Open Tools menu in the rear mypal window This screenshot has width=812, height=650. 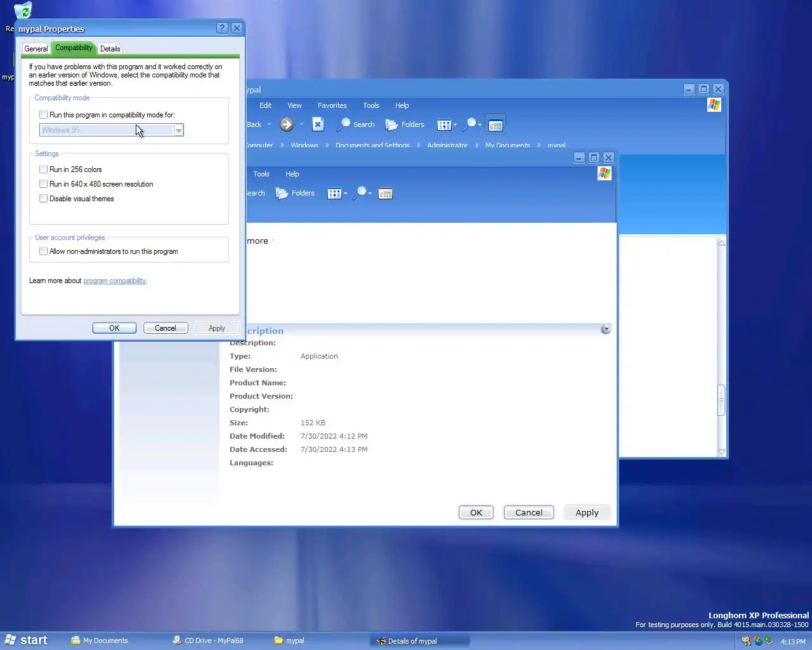coord(371,105)
